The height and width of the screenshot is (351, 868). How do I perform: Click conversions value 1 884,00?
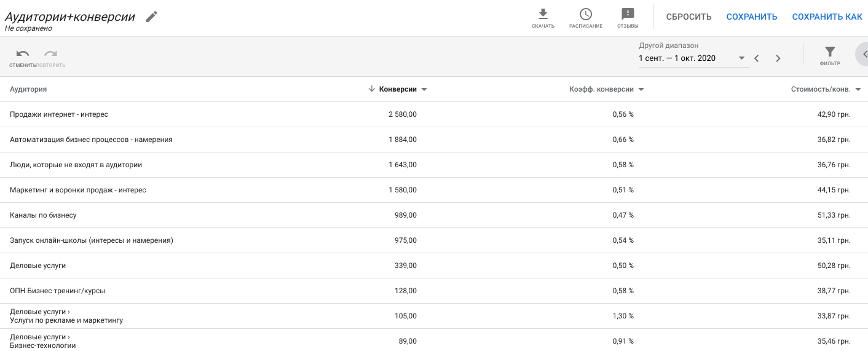[402, 140]
